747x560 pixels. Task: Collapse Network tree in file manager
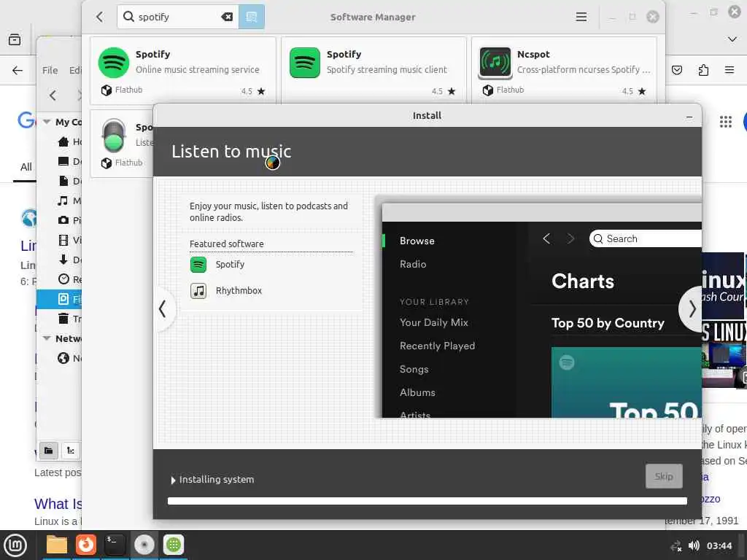pos(47,338)
